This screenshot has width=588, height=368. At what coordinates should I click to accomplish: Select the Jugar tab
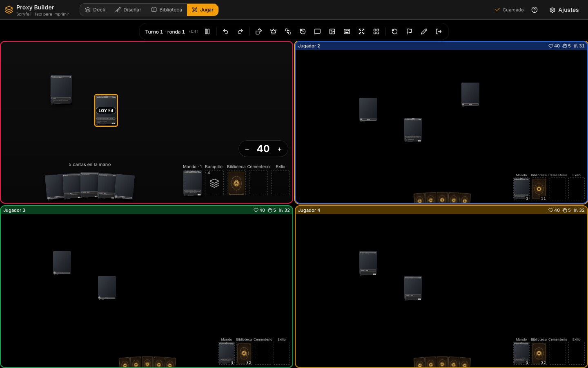(x=203, y=10)
